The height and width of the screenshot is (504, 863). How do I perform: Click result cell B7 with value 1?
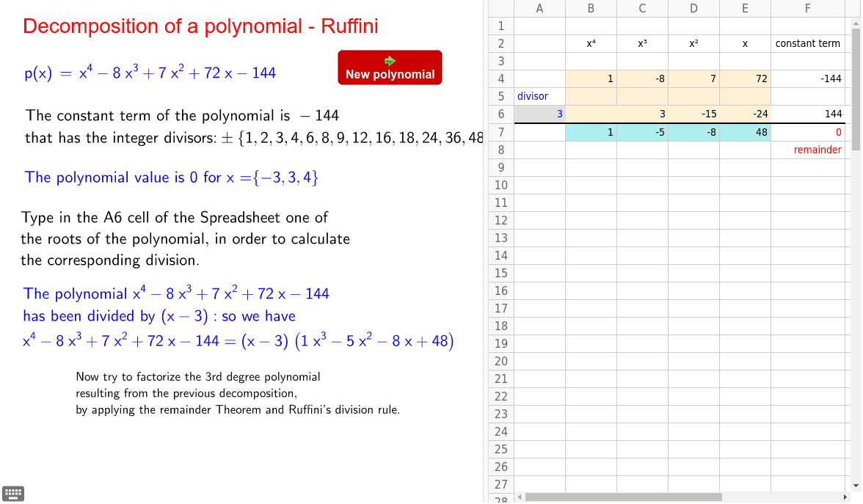[591, 132]
